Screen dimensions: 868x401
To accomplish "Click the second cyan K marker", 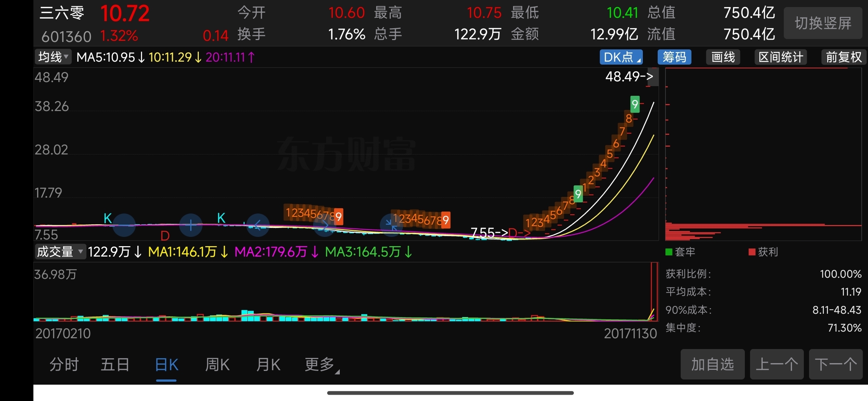I will tap(221, 218).
